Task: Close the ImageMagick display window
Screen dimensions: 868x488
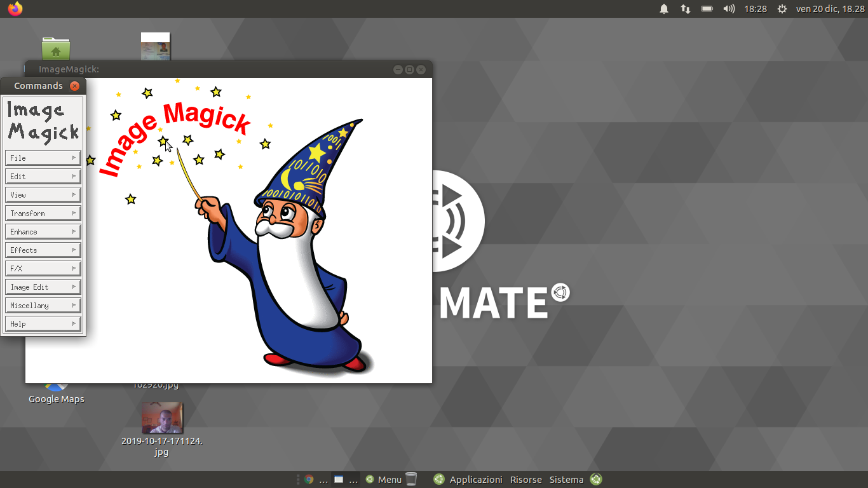Action: [421, 69]
